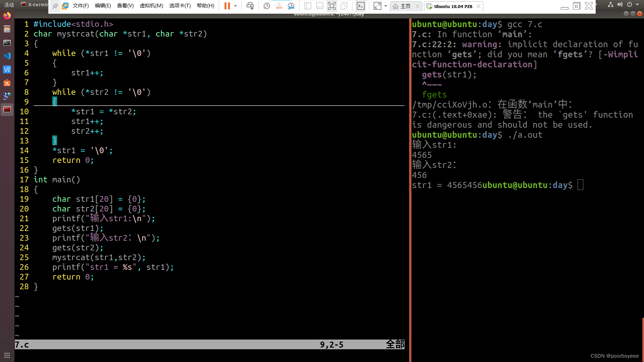Revert to previous snapshot icon
This screenshot has width=644, height=362.
(279, 6)
